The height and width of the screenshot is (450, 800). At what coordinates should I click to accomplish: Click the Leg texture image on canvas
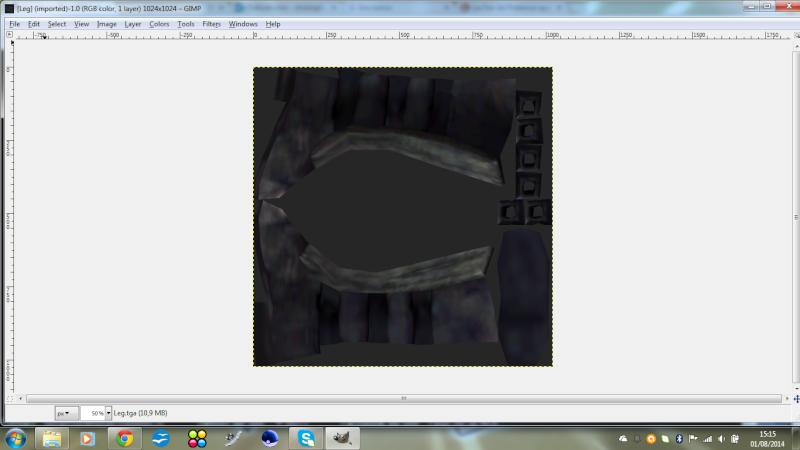click(403, 217)
